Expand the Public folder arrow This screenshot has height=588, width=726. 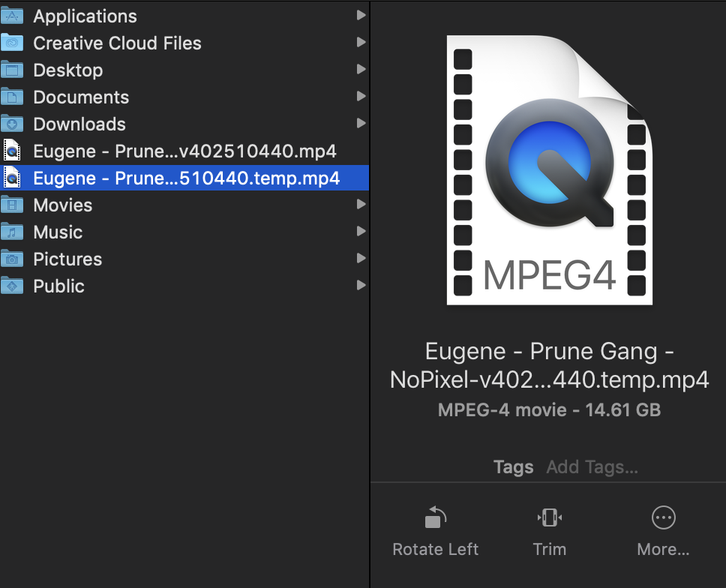(361, 285)
